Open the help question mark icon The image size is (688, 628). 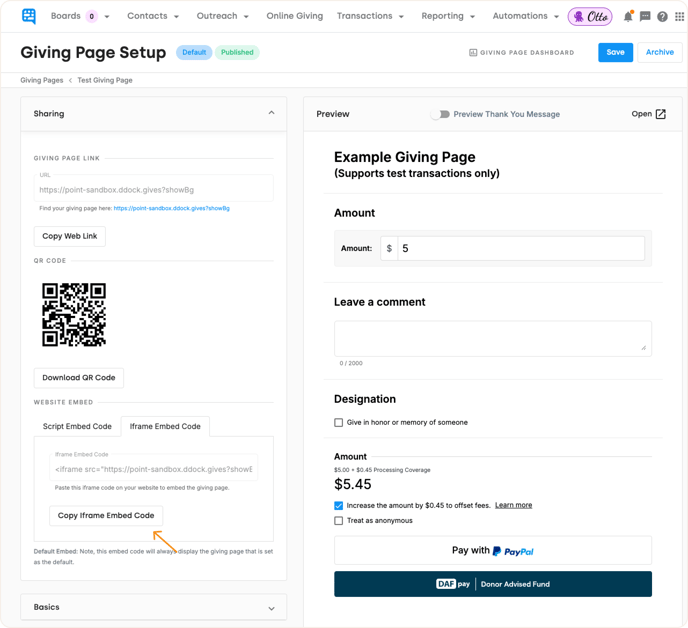coord(662,17)
